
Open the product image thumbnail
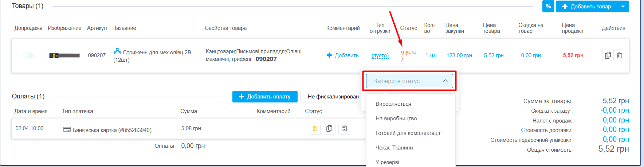coord(64,55)
